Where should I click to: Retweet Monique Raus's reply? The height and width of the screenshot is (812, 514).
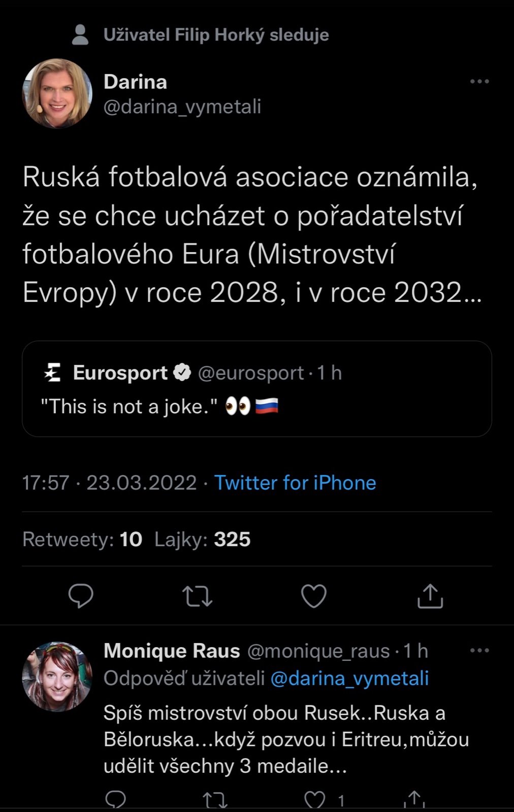[215, 800]
